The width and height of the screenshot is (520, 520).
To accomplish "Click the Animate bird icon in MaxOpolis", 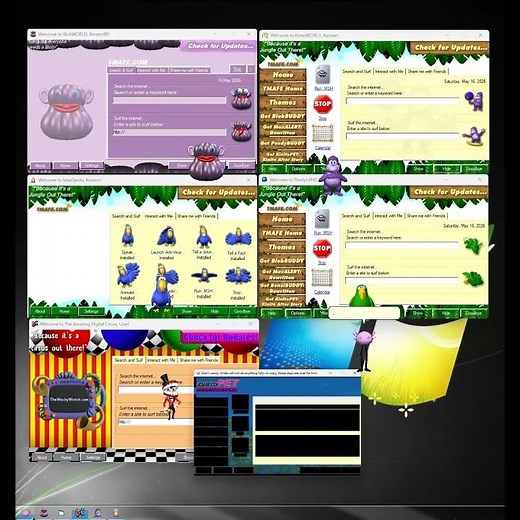I will [128, 275].
